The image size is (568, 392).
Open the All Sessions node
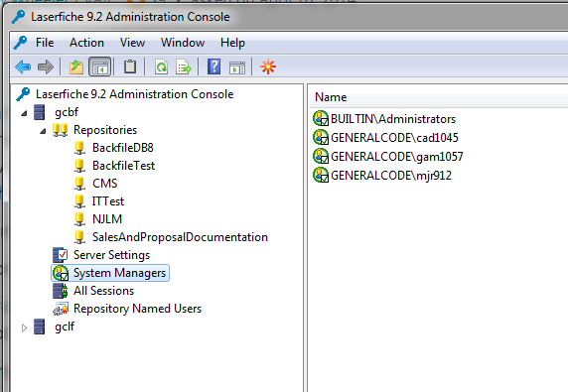click(103, 291)
